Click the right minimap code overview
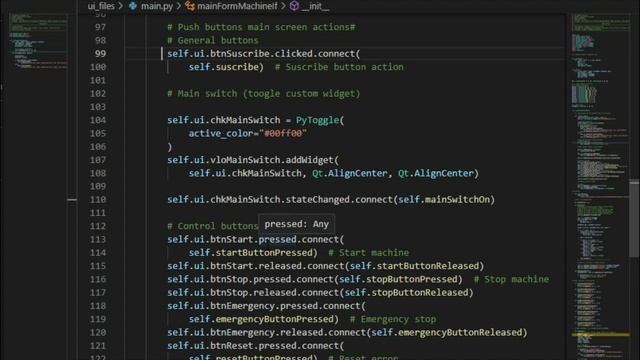 coord(599,186)
